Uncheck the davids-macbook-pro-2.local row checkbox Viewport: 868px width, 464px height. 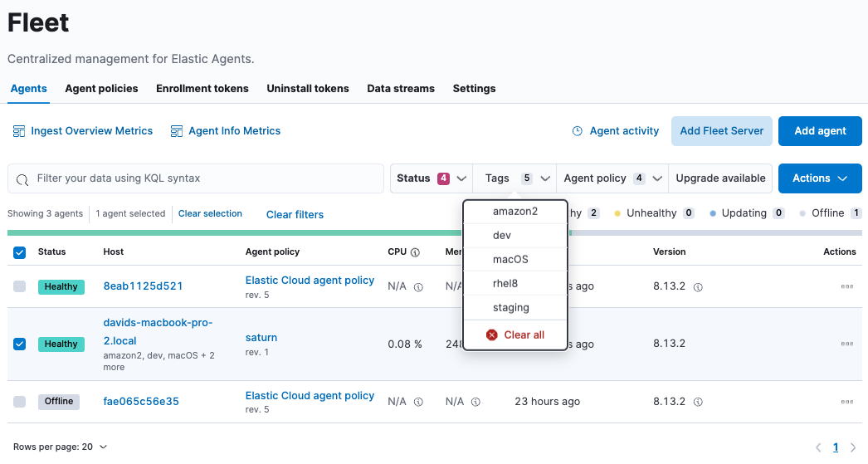(20, 344)
